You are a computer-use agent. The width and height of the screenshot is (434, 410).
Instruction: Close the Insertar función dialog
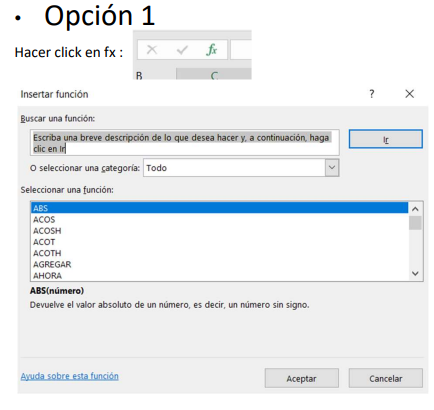coord(409,94)
